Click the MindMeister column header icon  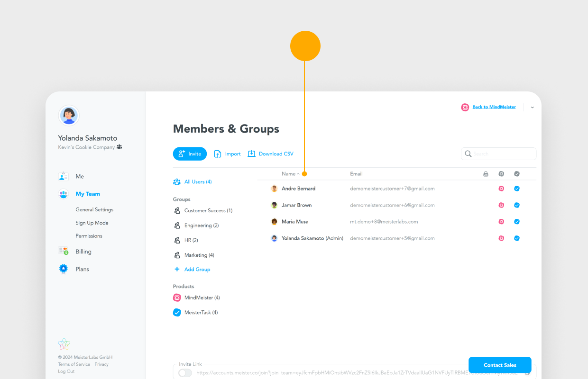(501, 174)
